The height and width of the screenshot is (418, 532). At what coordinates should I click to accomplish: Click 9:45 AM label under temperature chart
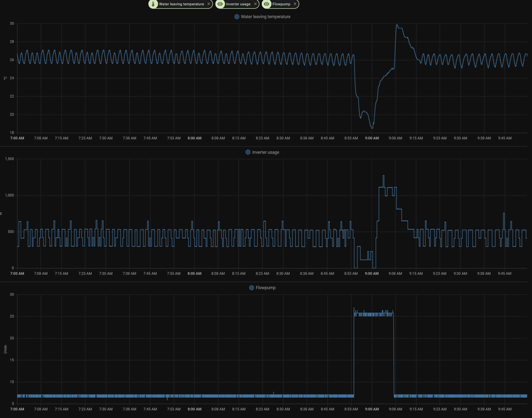[505, 138]
